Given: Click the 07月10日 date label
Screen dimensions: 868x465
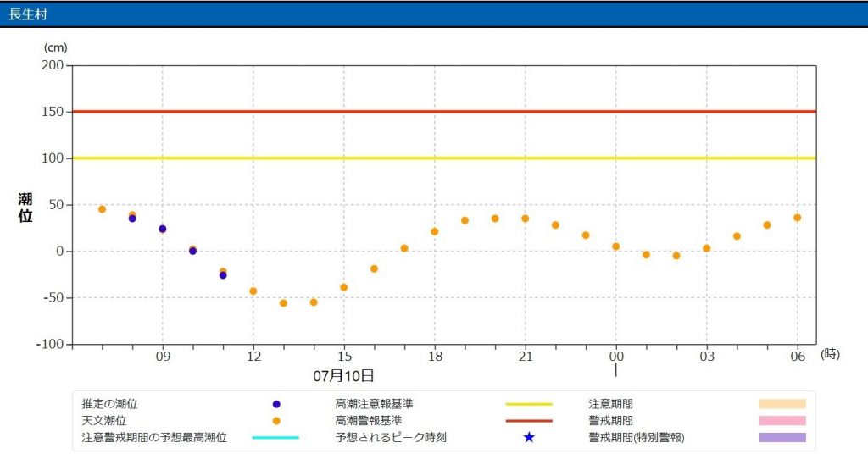Looking at the screenshot, I should (343, 377).
